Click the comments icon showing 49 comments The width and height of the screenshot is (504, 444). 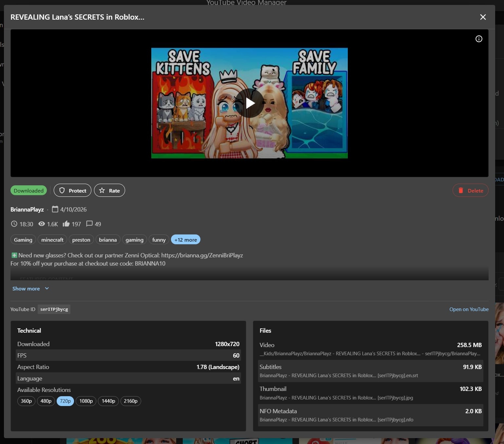89,224
